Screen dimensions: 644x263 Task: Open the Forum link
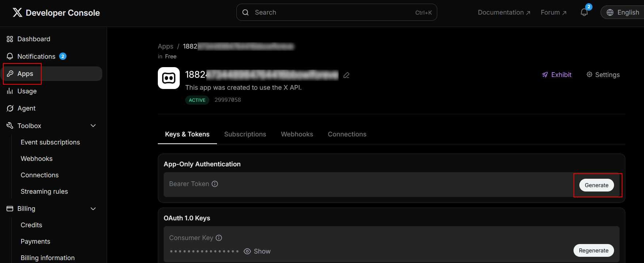click(553, 12)
